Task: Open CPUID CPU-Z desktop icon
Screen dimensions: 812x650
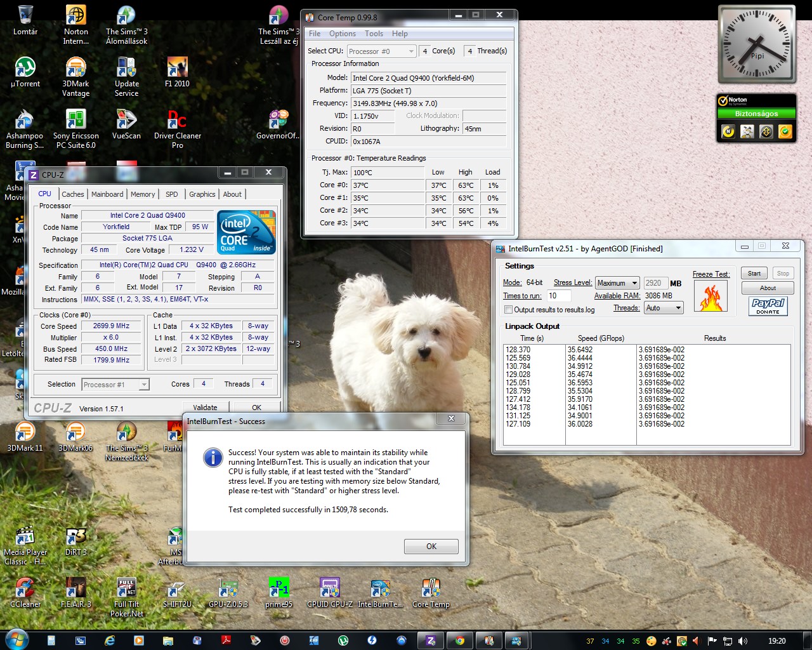Action: pyautogui.click(x=330, y=592)
